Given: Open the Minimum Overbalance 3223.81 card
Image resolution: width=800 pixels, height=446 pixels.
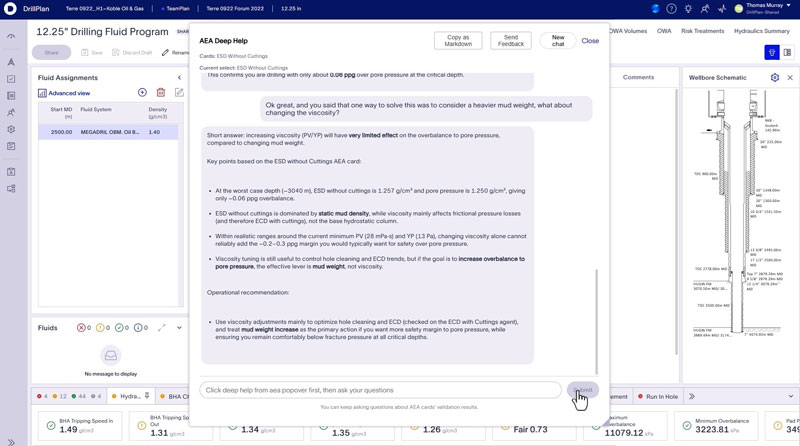Looking at the screenshot, I should (716, 426).
